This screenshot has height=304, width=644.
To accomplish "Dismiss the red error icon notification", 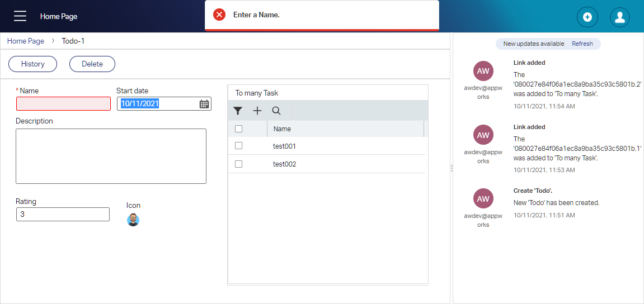I will coord(219,15).
